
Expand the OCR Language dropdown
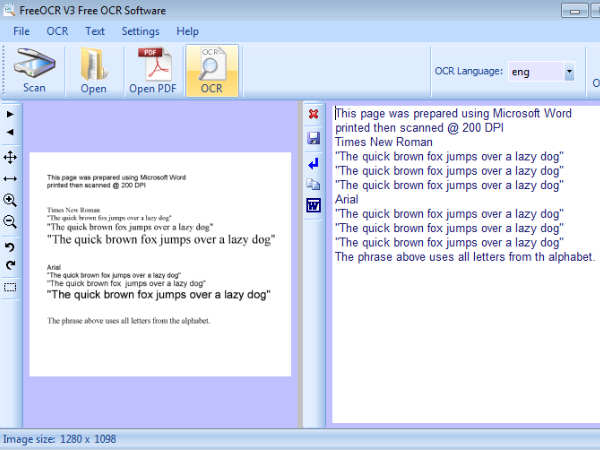[569, 72]
